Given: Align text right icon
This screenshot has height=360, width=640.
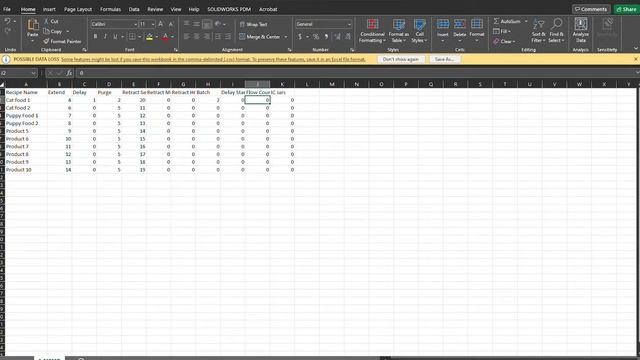Looking at the screenshot, I should click(x=207, y=37).
